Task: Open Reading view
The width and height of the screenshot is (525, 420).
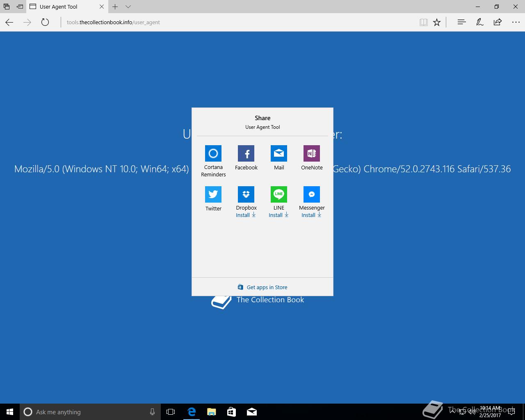Action: [x=424, y=22]
